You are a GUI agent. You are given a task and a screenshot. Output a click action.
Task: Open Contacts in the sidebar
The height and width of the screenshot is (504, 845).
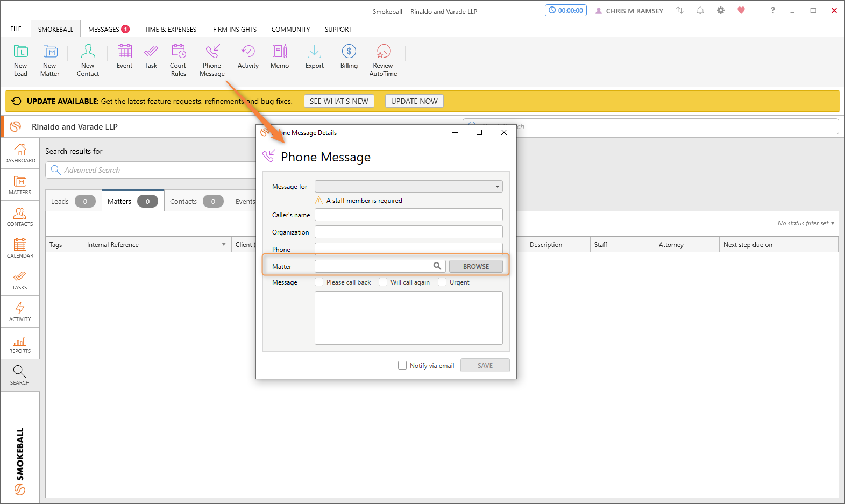(x=20, y=217)
